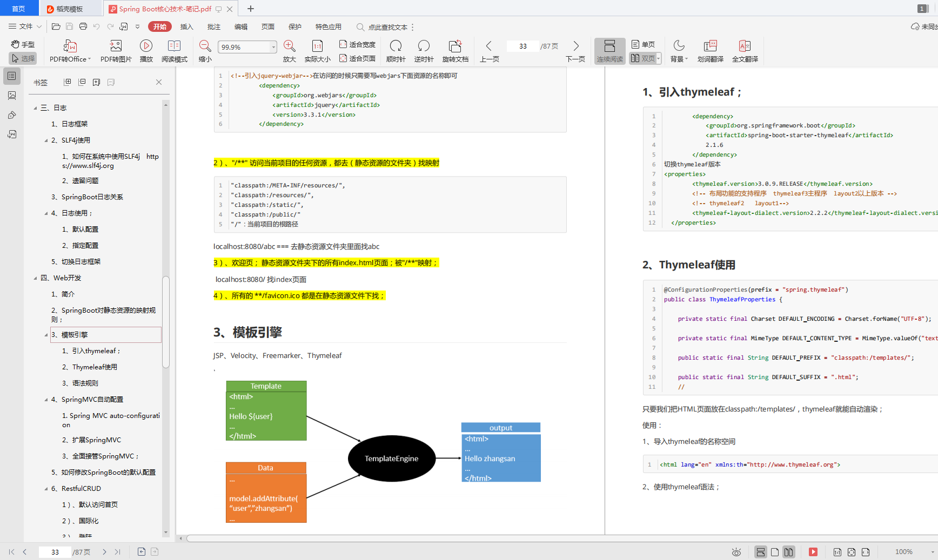
Task: Collapse 6、RestfulCRUD bookmark node
Action: pos(46,489)
